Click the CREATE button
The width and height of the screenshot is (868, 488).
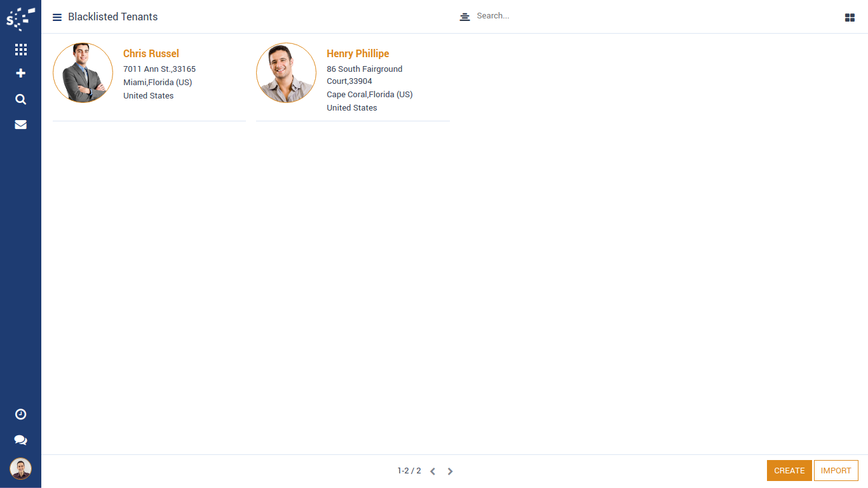(x=789, y=471)
